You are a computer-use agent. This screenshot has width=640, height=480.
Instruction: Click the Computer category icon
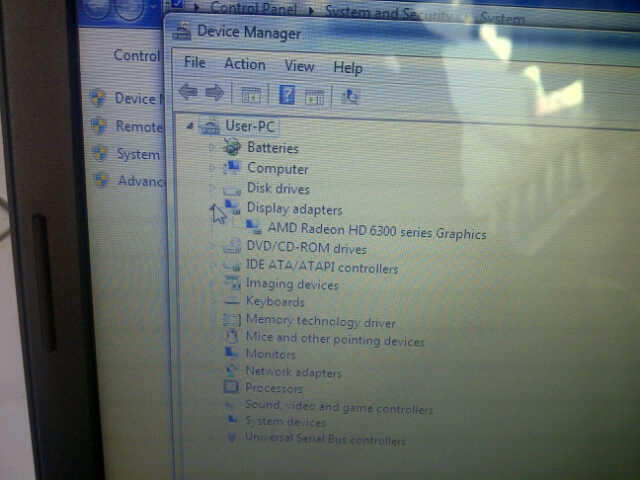coord(232,168)
